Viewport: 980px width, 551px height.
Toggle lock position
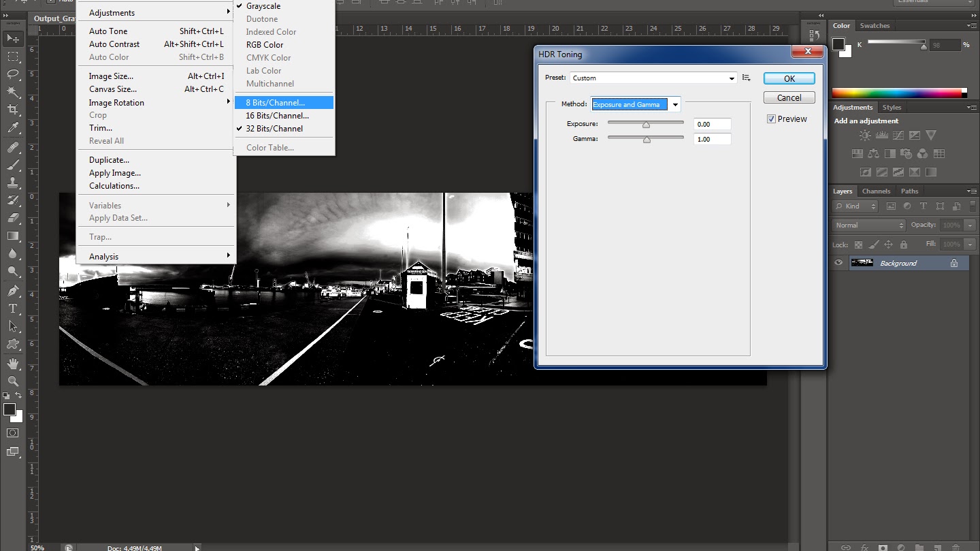pyautogui.click(x=888, y=245)
